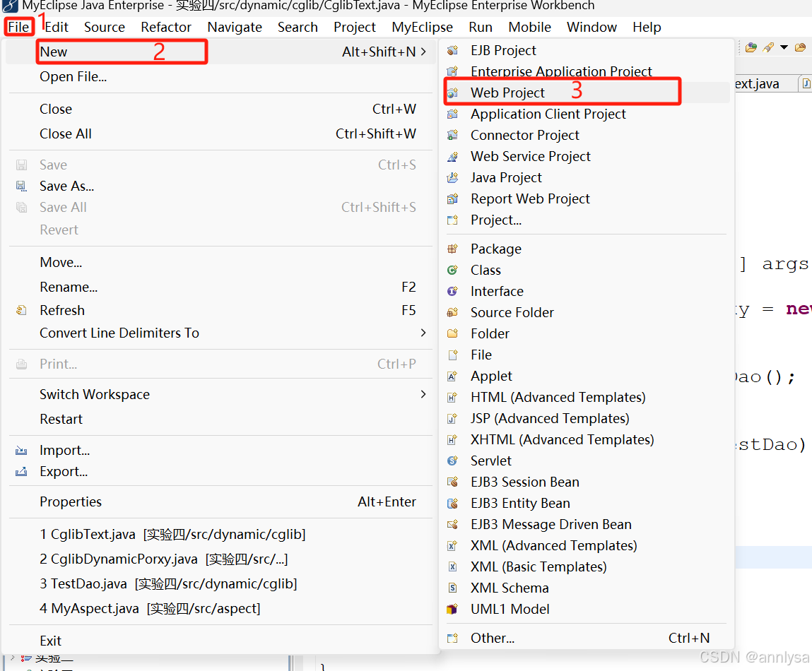The width and height of the screenshot is (812, 671).
Task: Click the EJB3 Session Bean icon
Action: tap(452, 482)
